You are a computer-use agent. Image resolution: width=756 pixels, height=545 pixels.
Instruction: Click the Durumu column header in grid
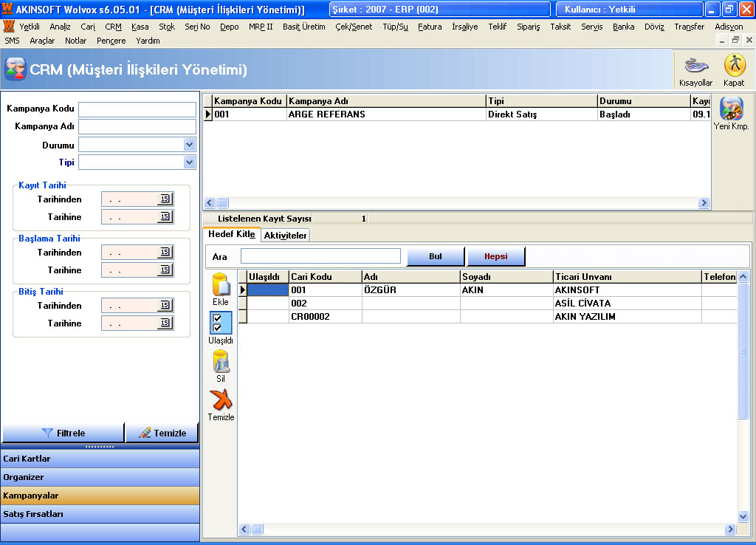point(644,100)
